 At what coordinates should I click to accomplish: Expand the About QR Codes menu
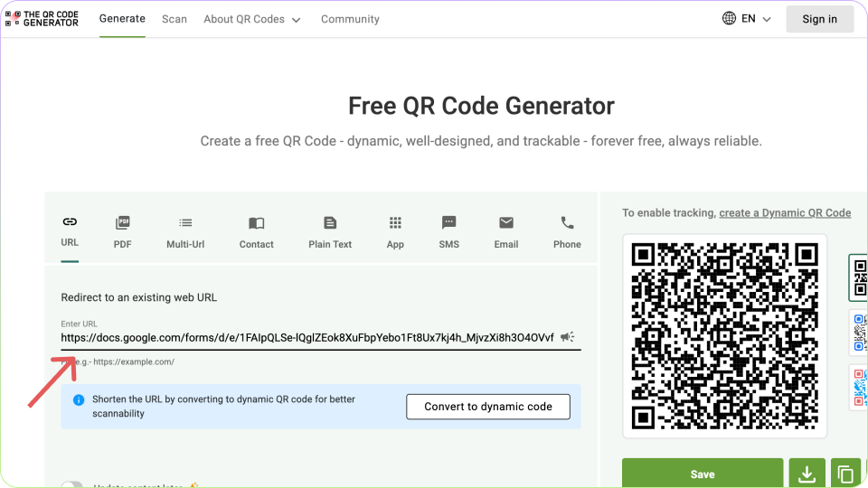[252, 19]
